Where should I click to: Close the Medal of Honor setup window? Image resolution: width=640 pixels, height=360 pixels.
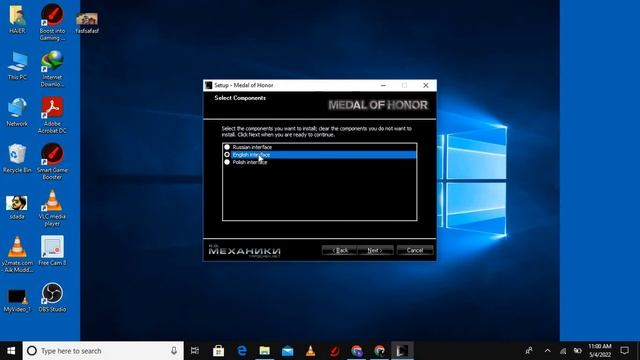tap(426, 85)
